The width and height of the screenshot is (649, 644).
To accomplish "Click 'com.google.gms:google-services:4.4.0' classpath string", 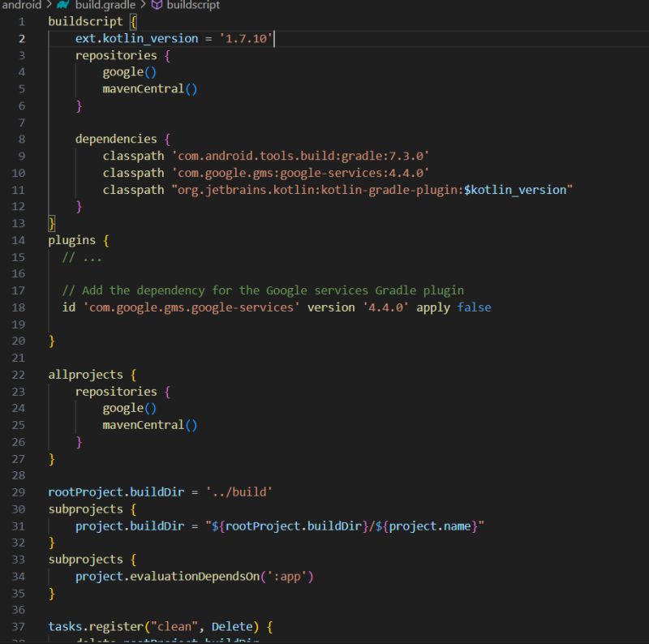I will tap(300, 173).
